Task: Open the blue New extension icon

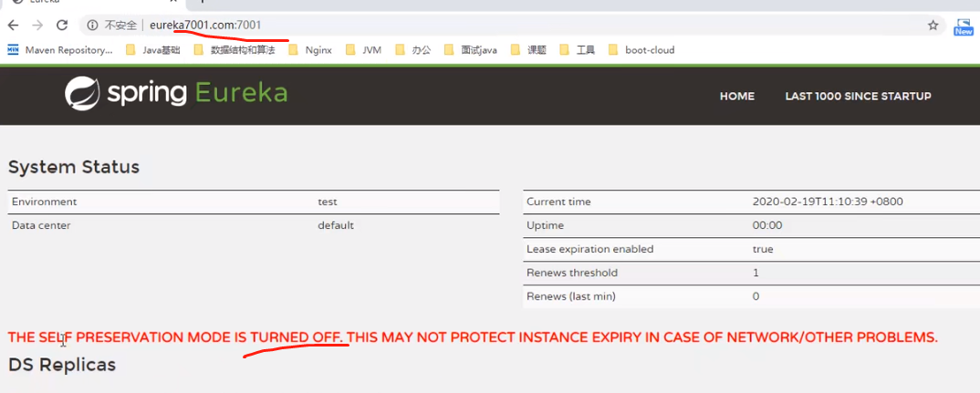Action: 964,26
